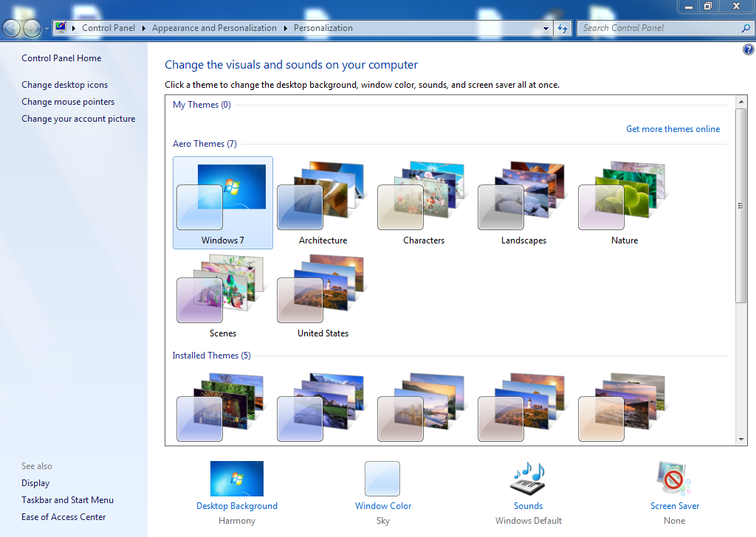Select the Windows 7 theme
Image resolution: width=756 pixels, height=537 pixels.
[x=223, y=203]
